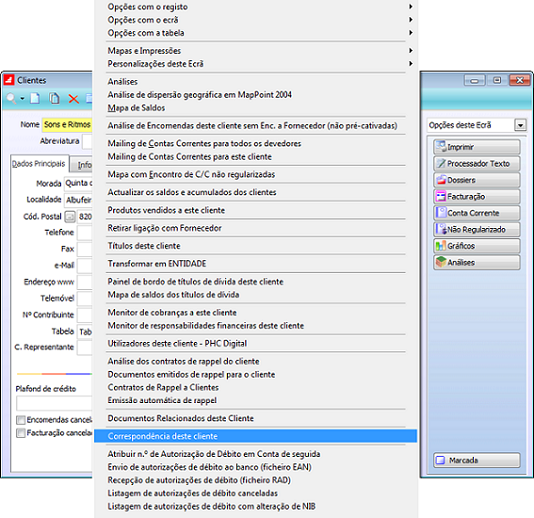Click the Dossiers folder icon

tap(441, 180)
